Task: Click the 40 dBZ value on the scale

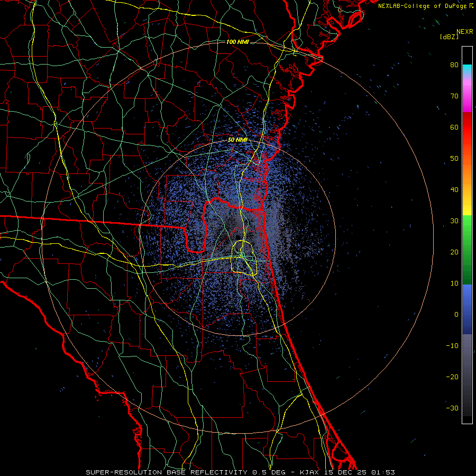Action: (x=454, y=190)
